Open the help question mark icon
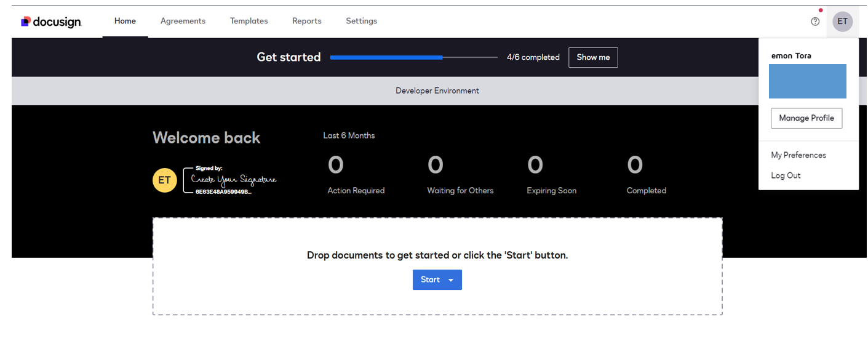 click(815, 22)
